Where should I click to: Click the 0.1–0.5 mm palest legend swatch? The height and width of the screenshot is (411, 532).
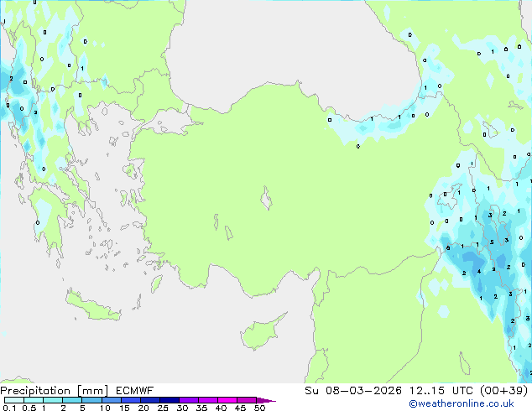(14, 400)
